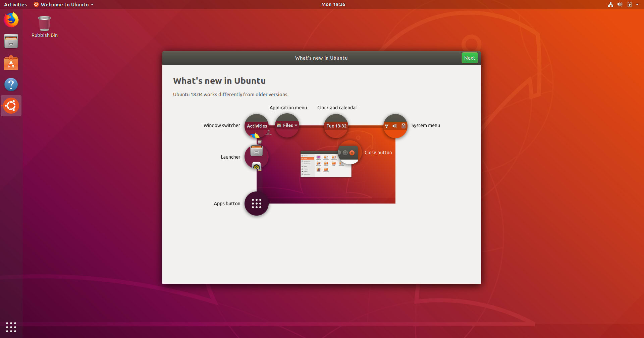Click the system menu bubble in diagram
The width and height of the screenshot is (644, 338).
395,126
